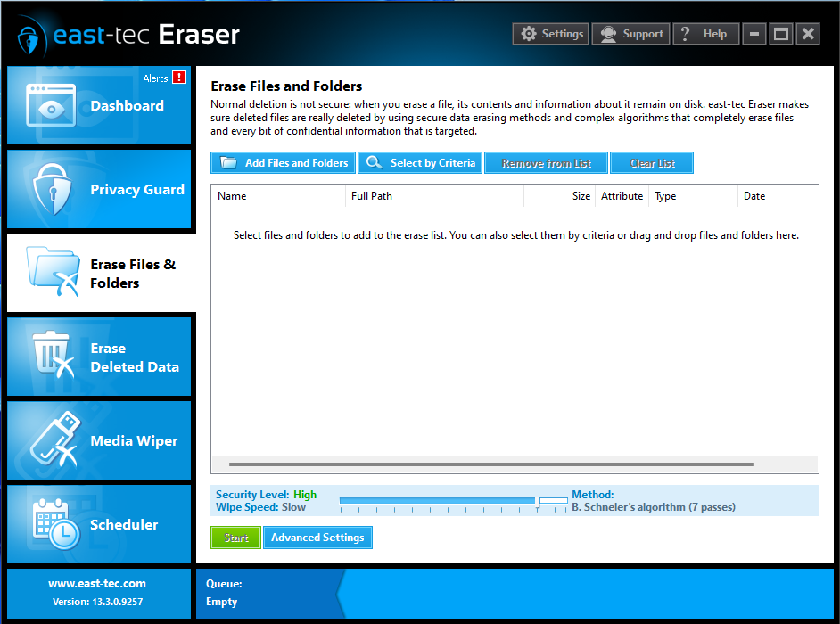840x624 pixels.
Task: Click the Erase Deleted Data trash icon
Action: click(49, 356)
